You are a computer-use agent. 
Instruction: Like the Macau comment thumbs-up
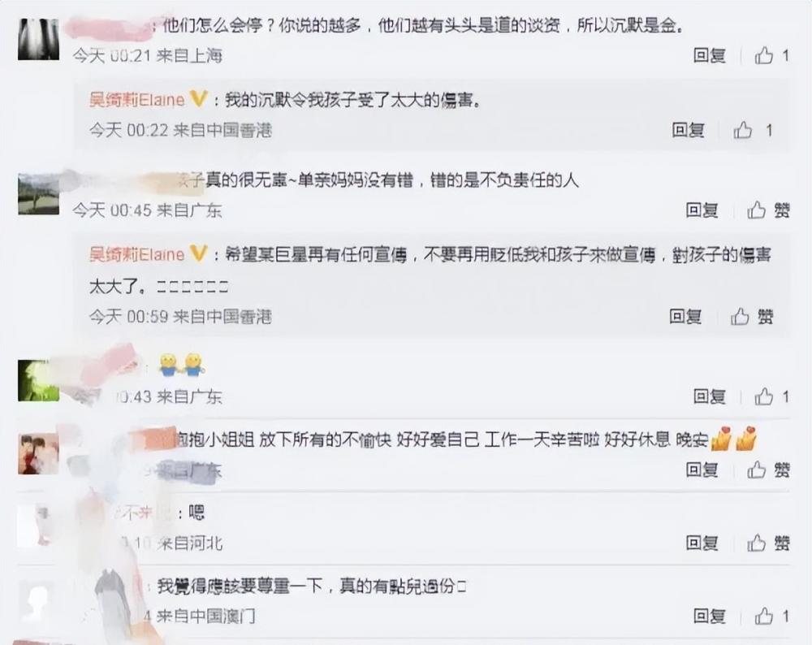pos(764,616)
